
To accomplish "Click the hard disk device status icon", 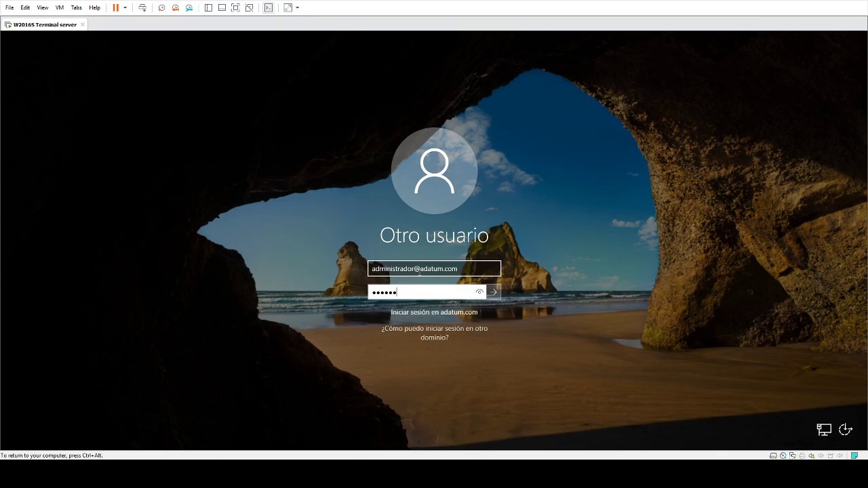I will coord(773,455).
